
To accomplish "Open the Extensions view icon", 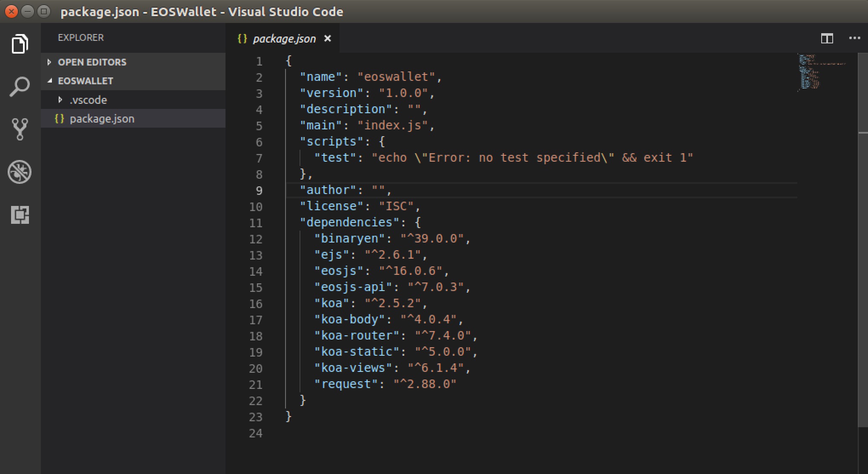I will tap(20, 214).
